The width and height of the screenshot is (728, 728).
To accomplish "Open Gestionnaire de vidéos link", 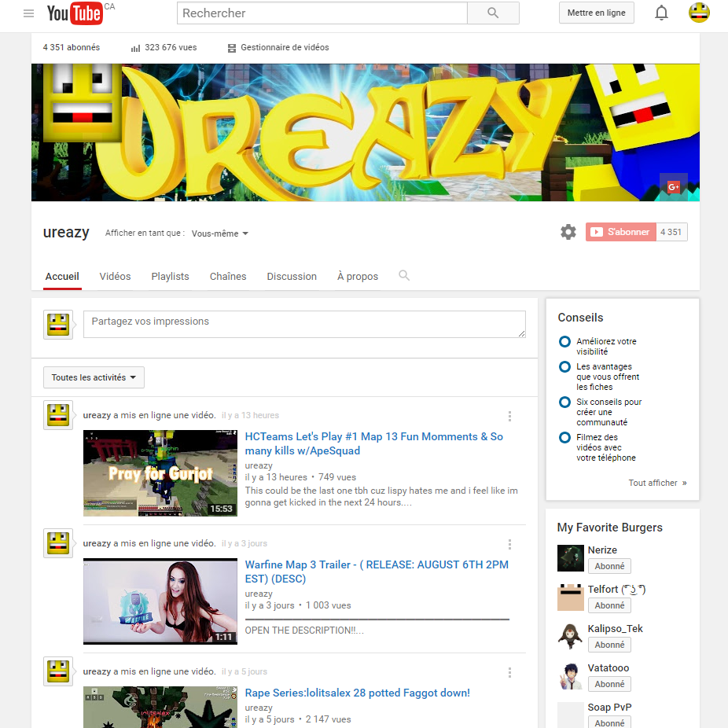I will point(285,47).
